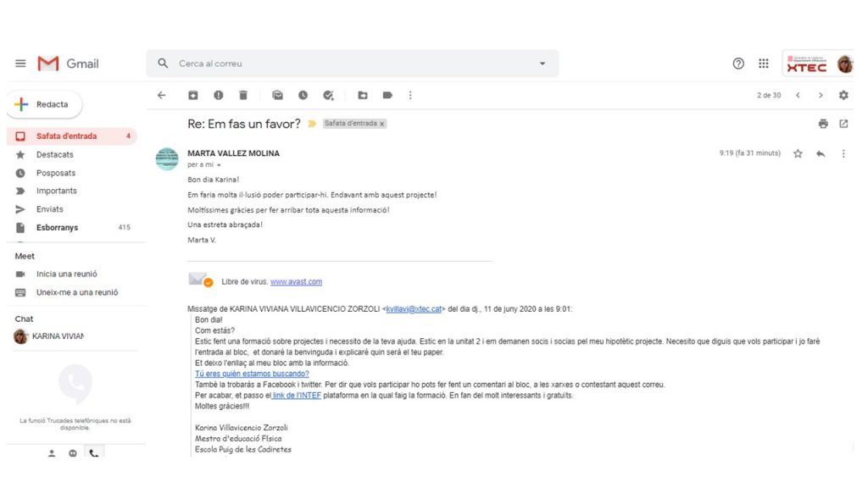Viewport: 868px width, 488px height.
Task: Delete the email with trash icon
Action: (x=243, y=96)
